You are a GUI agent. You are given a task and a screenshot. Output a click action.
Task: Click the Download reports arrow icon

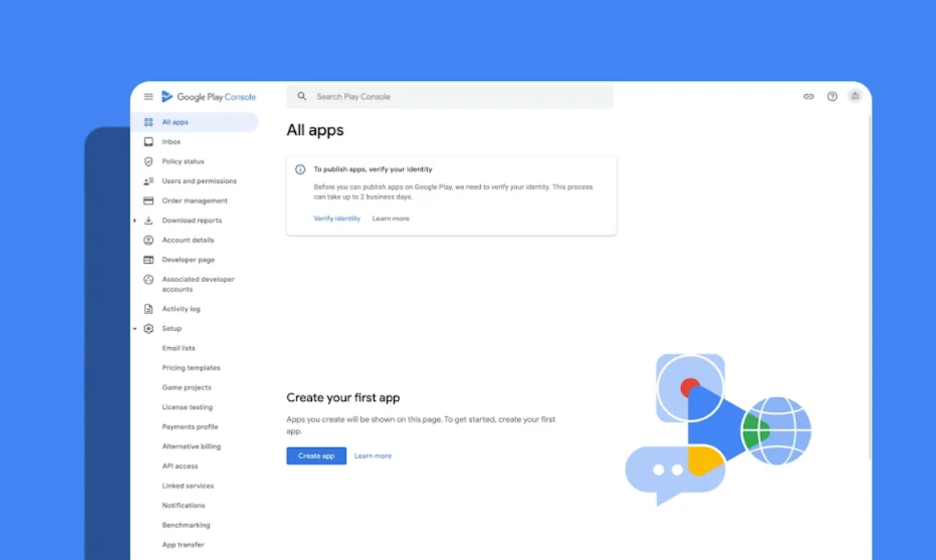(x=148, y=221)
